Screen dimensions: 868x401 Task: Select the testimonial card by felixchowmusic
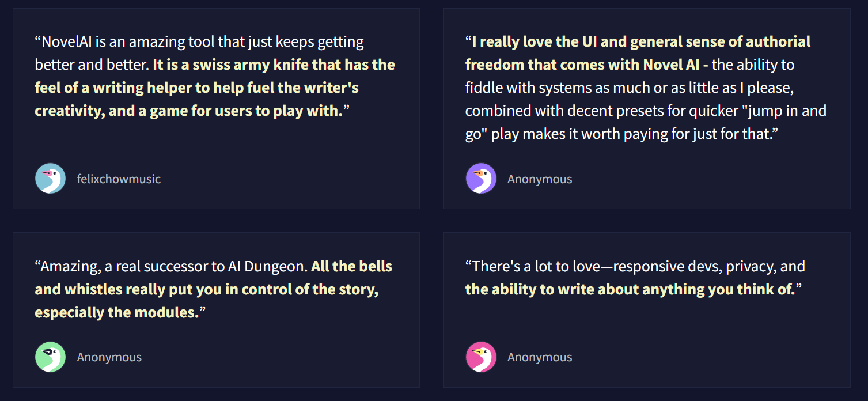(x=216, y=108)
